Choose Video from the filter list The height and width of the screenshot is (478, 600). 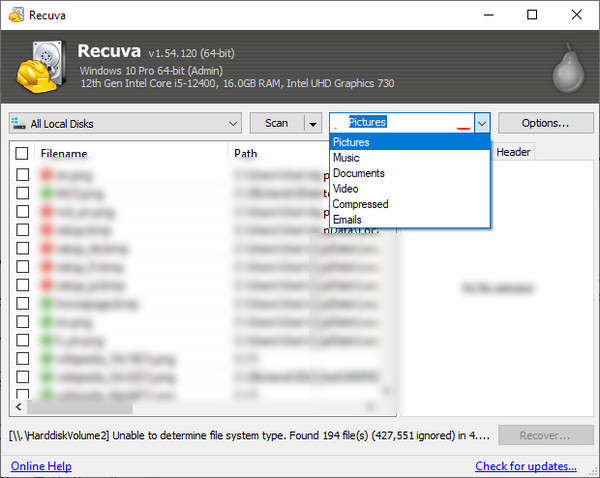point(410,189)
